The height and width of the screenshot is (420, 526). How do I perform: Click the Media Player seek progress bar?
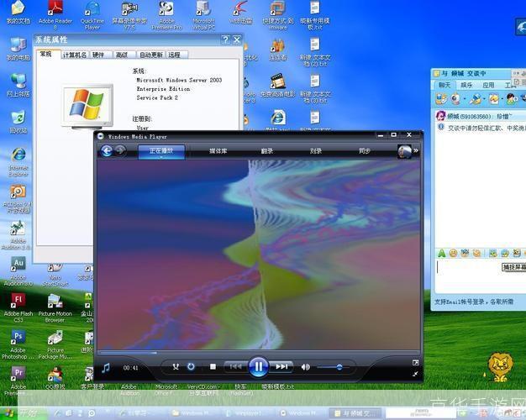point(258,353)
